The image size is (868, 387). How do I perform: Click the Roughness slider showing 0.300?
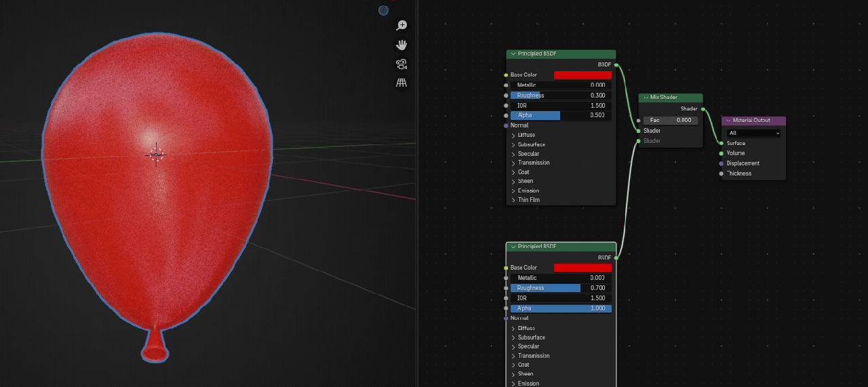click(561, 96)
